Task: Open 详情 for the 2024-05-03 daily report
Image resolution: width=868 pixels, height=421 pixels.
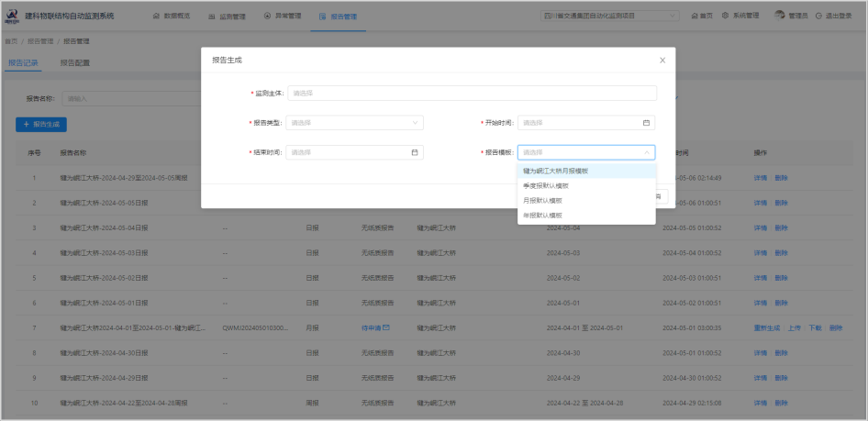Action: point(760,253)
